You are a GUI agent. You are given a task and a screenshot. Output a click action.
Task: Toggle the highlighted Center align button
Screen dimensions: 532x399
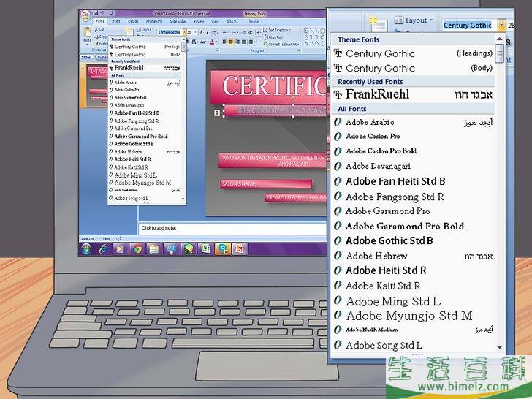click(x=231, y=42)
